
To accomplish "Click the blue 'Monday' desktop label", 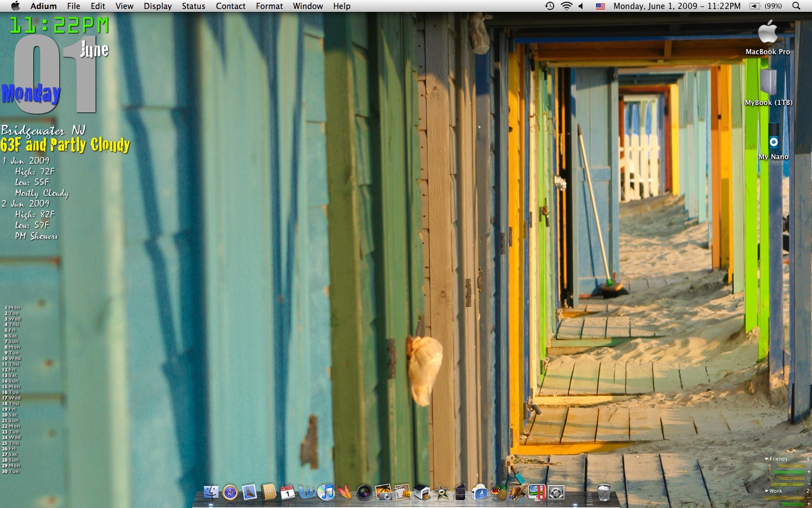I will point(31,94).
